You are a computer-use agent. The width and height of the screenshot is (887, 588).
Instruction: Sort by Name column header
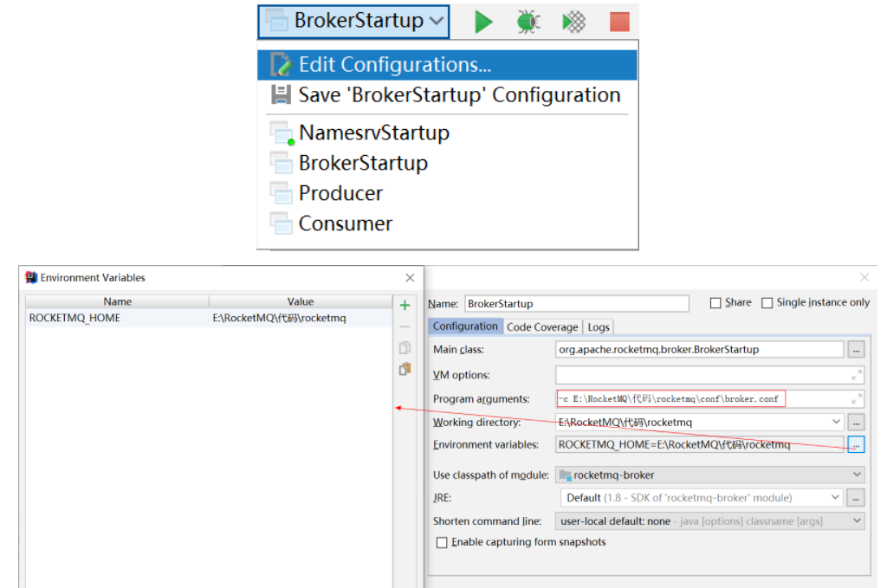point(117,301)
